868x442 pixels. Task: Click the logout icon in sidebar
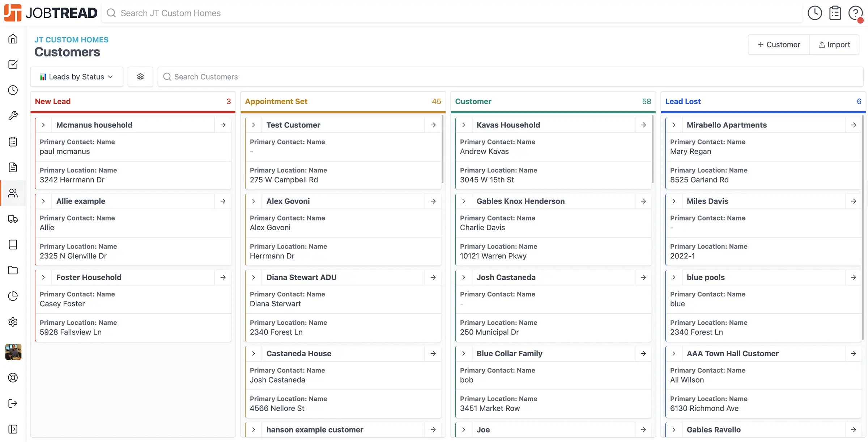click(x=13, y=403)
